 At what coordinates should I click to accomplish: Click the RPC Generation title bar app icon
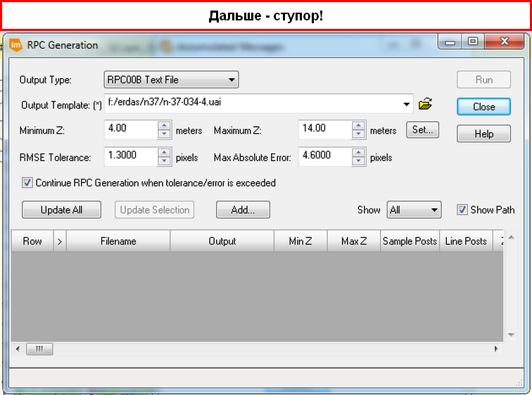pos(15,45)
